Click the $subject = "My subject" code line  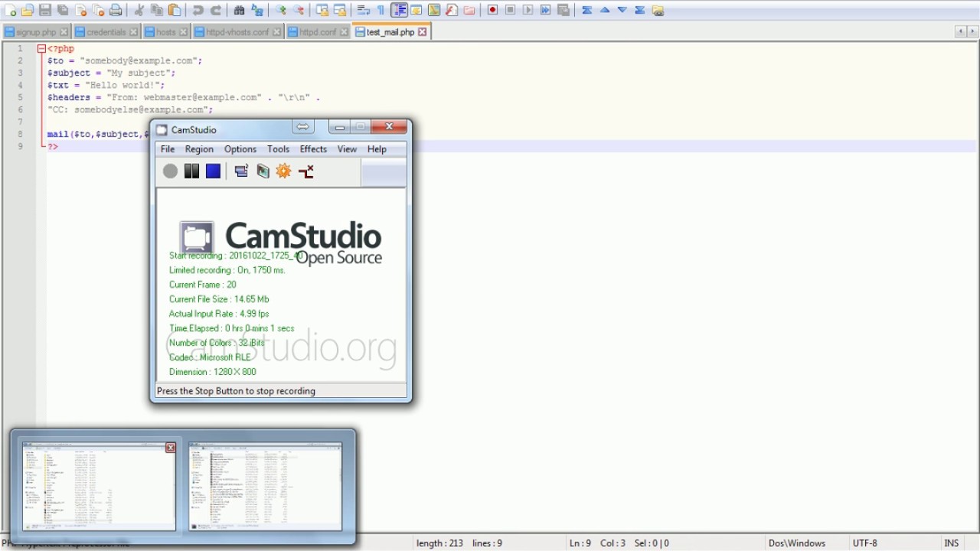(111, 73)
